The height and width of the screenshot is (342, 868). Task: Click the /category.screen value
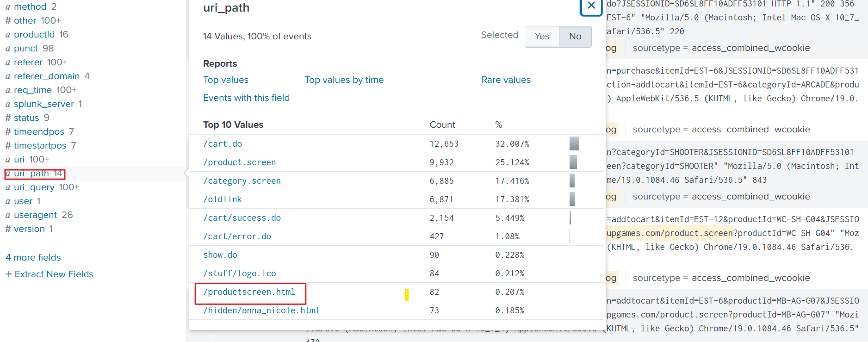coord(242,181)
